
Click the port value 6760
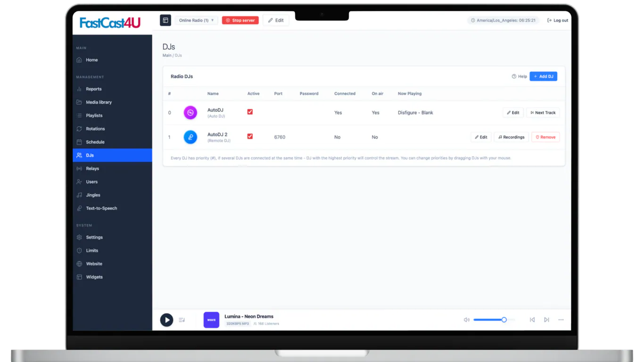point(280,137)
